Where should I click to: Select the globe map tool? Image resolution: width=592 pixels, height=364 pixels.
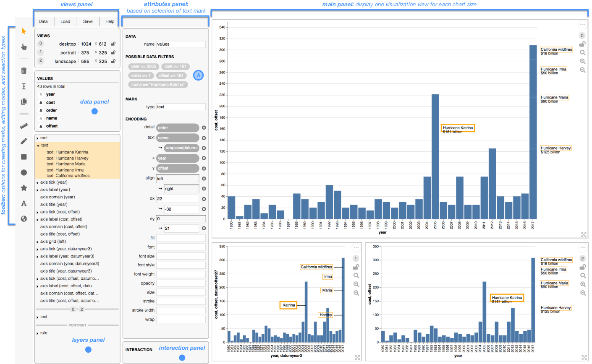[x=24, y=218]
